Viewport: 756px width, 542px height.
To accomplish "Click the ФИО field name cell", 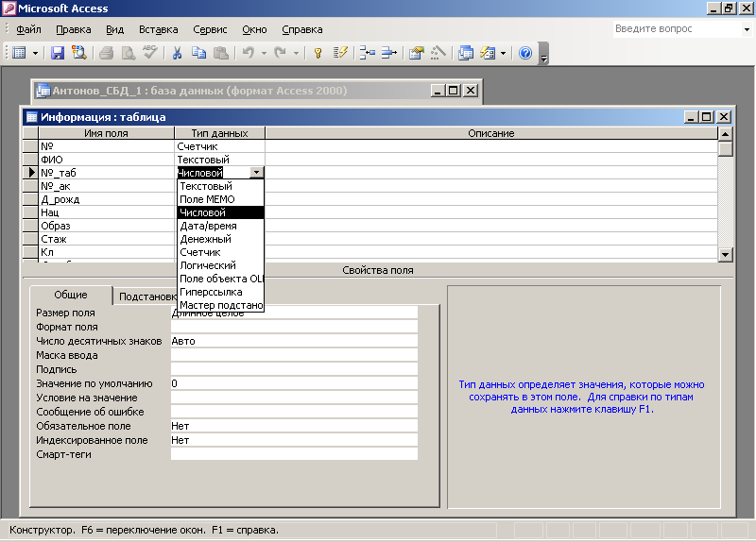I will [x=106, y=160].
